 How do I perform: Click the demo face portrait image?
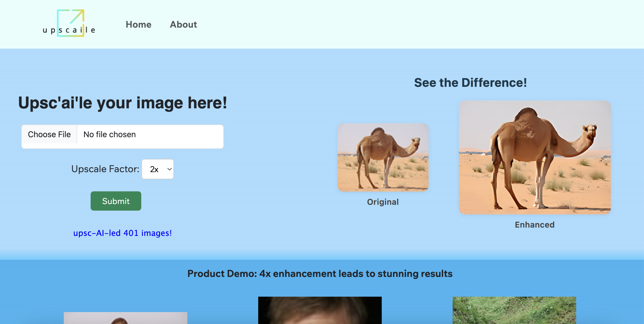[x=320, y=310]
